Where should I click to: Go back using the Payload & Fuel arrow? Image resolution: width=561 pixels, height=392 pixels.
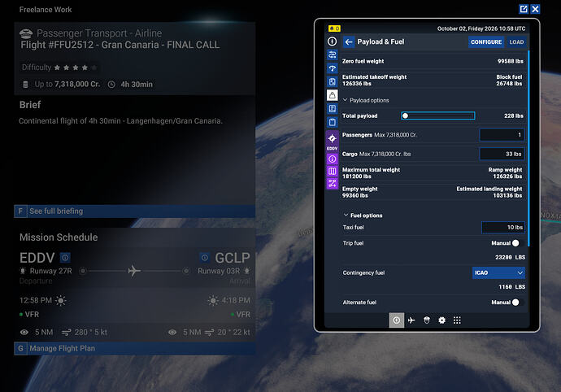(x=349, y=42)
